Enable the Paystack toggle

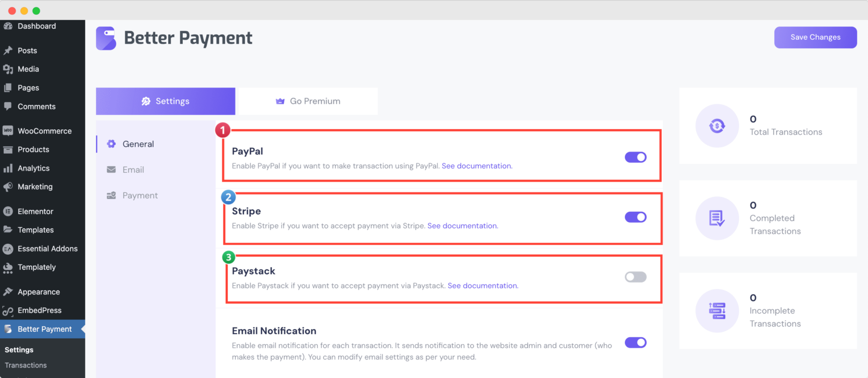tap(636, 277)
